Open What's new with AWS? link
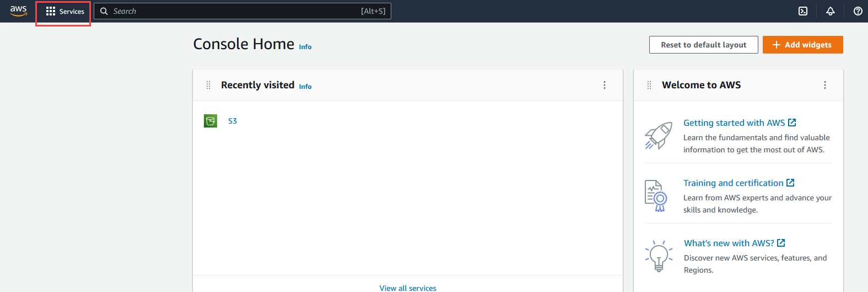This screenshot has height=292, width=868. click(735, 243)
